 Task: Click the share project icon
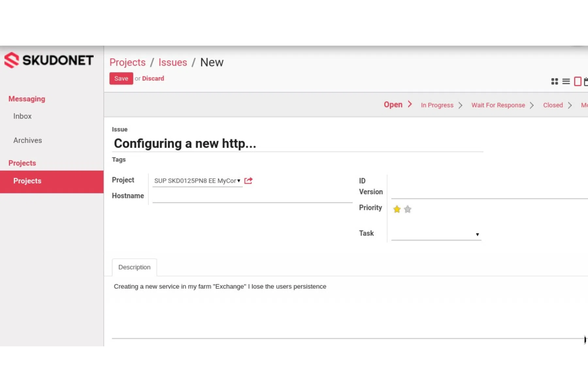[x=248, y=181]
